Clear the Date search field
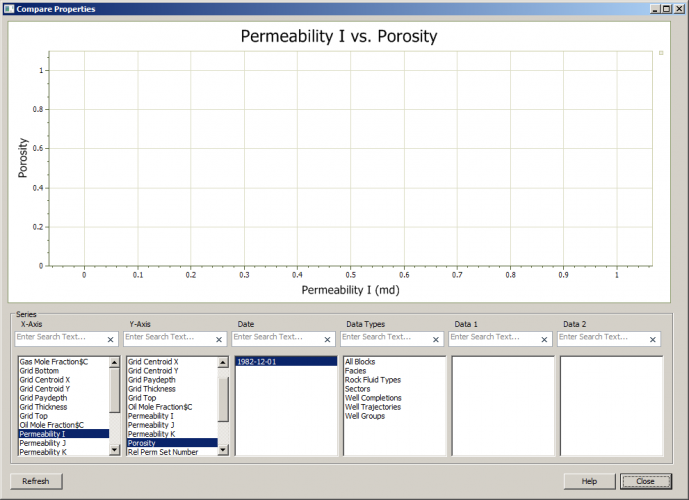The height and width of the screenshot is (500, 689). 327,340
